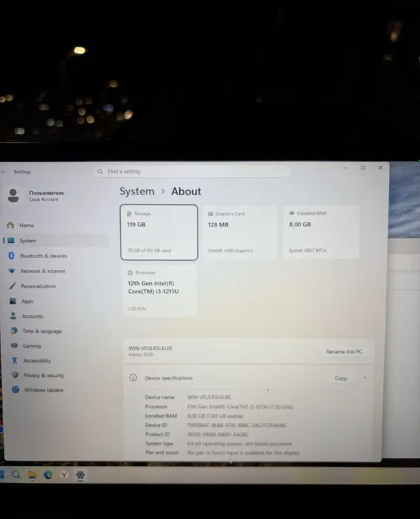This screenshot has height=519, width=420.
Task: Click the Accessibility figure icon in the sidebar
Action: tap(14, 360)
